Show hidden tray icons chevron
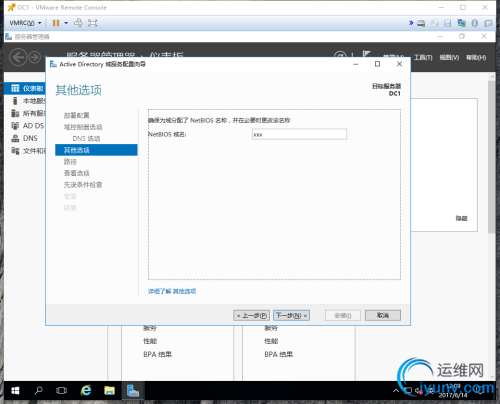Screen dimensions: 500x404 396,390
